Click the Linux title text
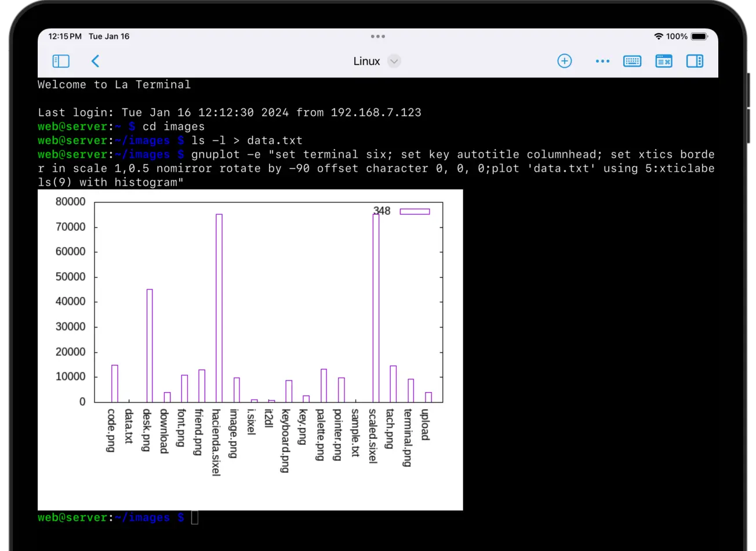The image size is (756, 551). [367, 61]
